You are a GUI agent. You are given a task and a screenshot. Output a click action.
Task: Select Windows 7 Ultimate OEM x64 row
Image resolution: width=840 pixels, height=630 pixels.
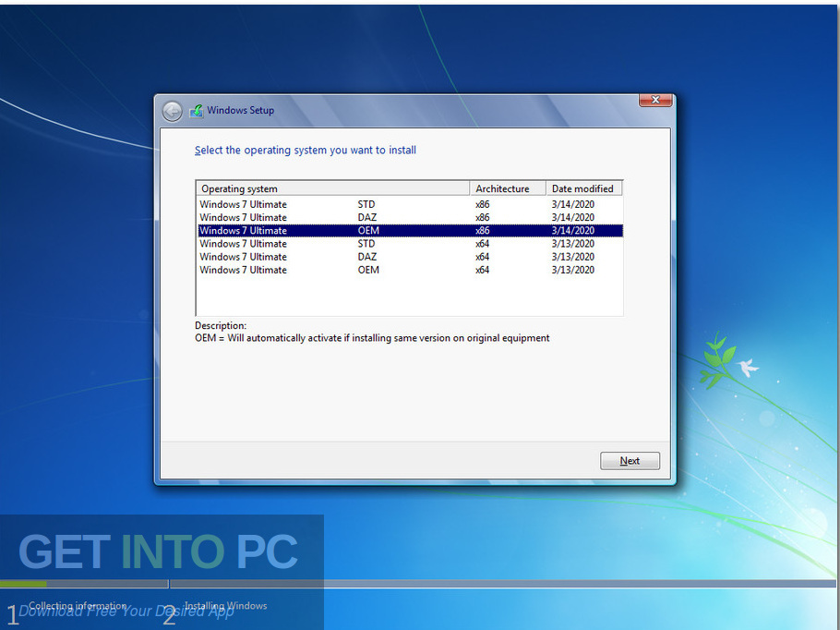pyautogui.click(x=410, y=270)
